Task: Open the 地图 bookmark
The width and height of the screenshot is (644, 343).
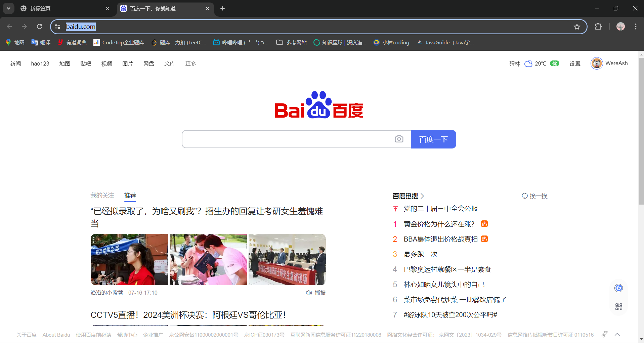Action: 15,42
